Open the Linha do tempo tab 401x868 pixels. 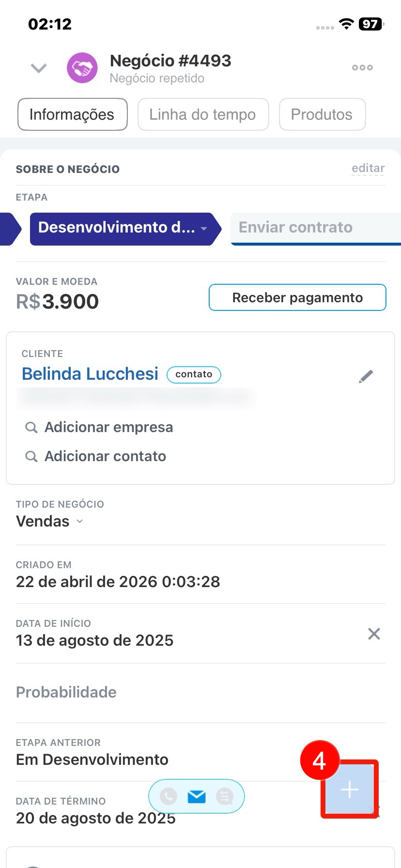[x=202, y=114]
